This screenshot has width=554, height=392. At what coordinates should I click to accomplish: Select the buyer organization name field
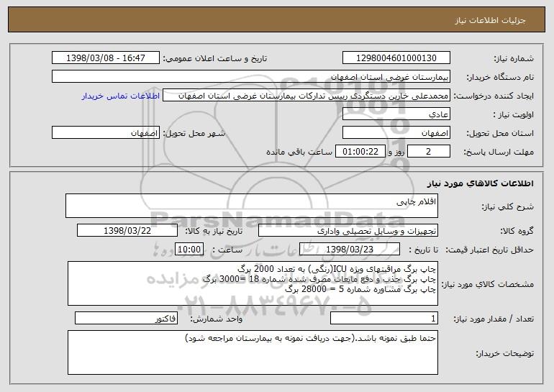(251, 77)
